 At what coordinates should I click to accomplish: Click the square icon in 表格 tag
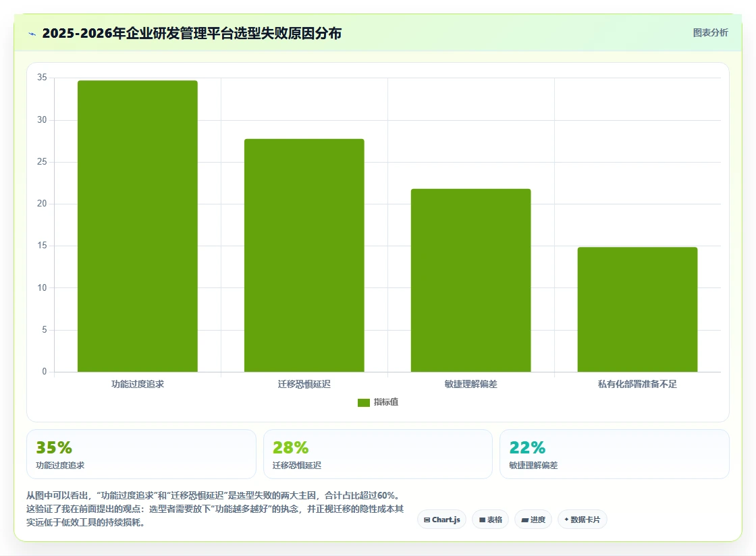[482, 520]
